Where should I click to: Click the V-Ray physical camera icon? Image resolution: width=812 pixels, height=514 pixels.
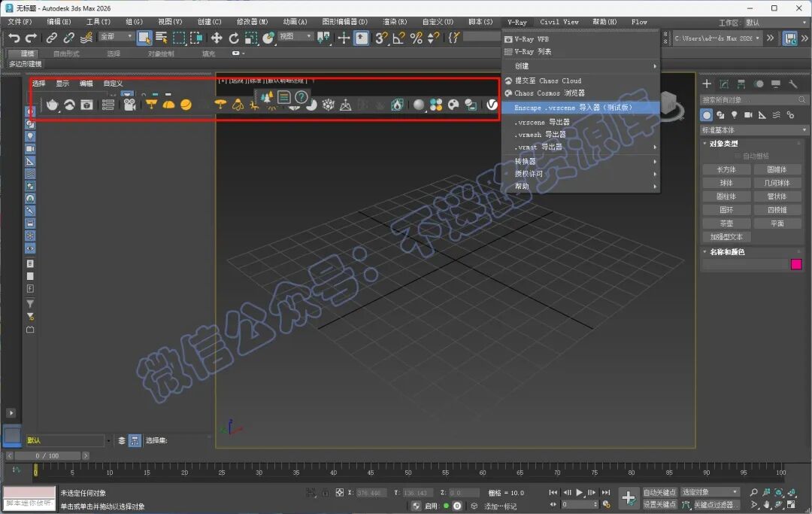click(x=129, y=105)
